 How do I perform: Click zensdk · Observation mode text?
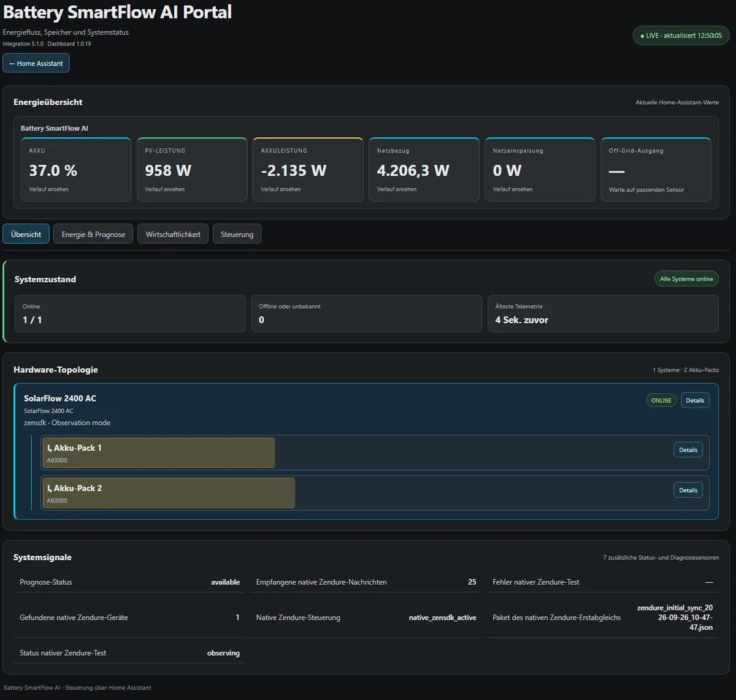(67, 423)
